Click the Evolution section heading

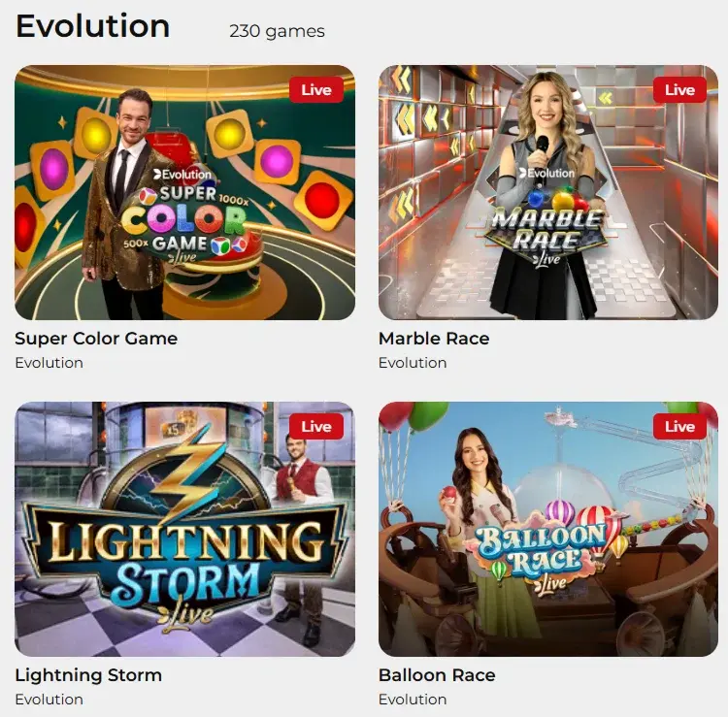(x=93, y=26)
